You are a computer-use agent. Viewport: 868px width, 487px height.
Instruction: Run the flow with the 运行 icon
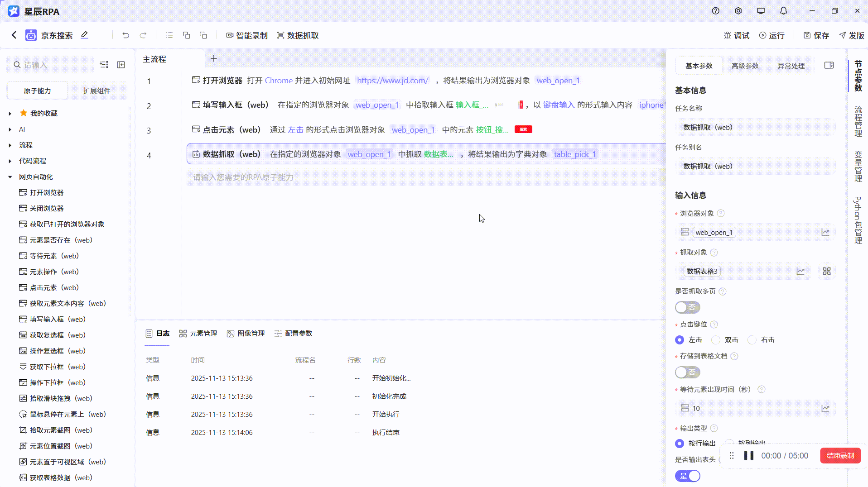pyautogui.click(x=772, y=35)
